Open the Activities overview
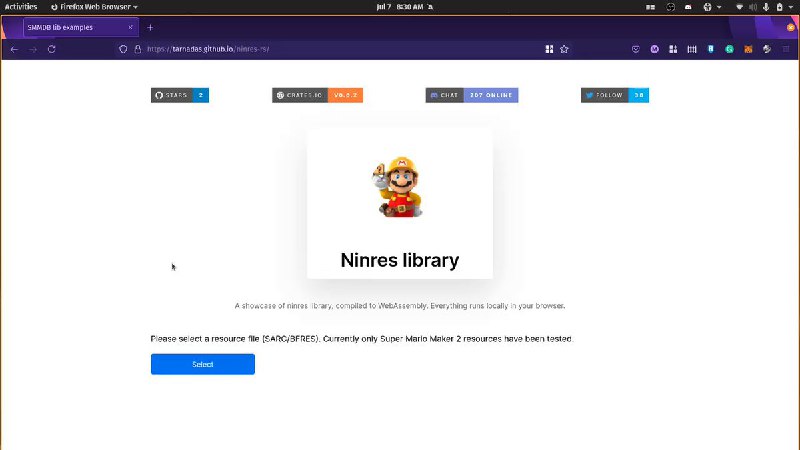Image resolution: width=800 pixels, height=450 pixels. coord(21,7)
